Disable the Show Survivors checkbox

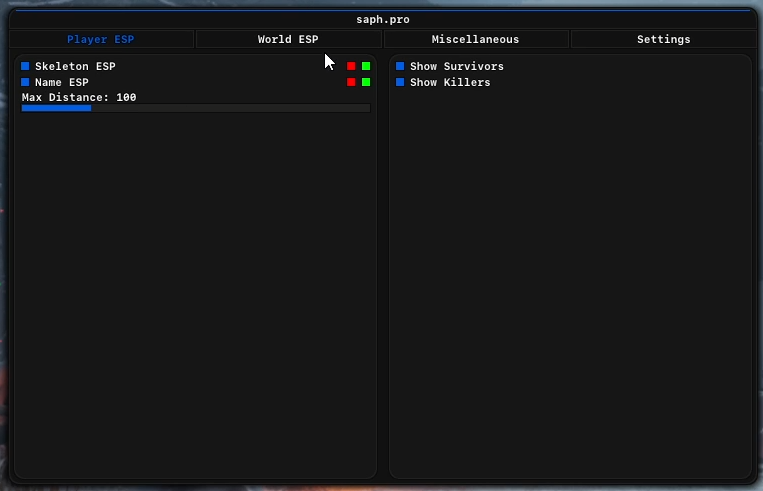[x=400, y=66]
